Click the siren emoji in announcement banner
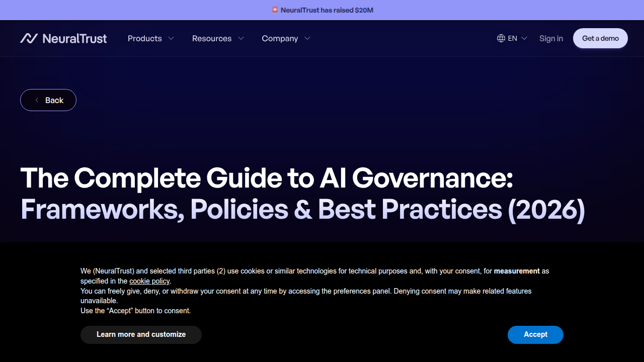Screen dimensions: 644x362 tap(275, 10)
